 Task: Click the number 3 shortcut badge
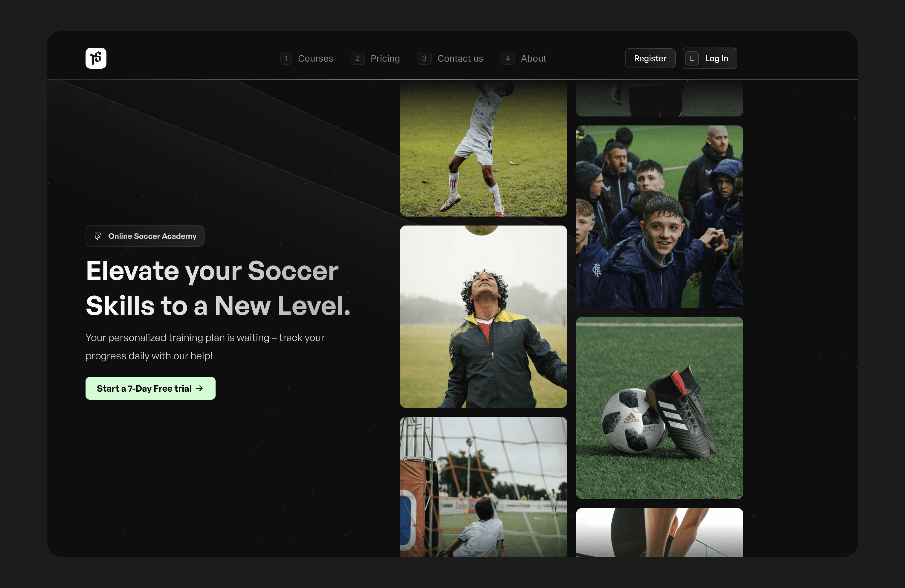click(x=424, y=58)
